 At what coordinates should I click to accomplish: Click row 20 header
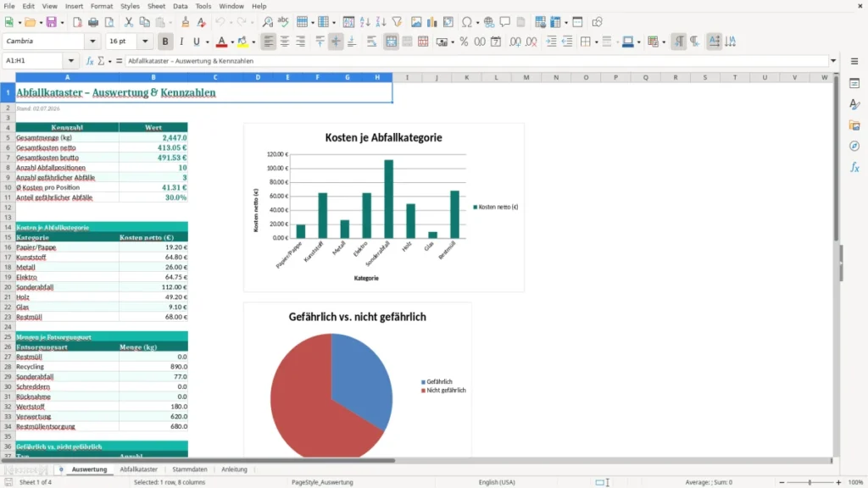point(8,287)
